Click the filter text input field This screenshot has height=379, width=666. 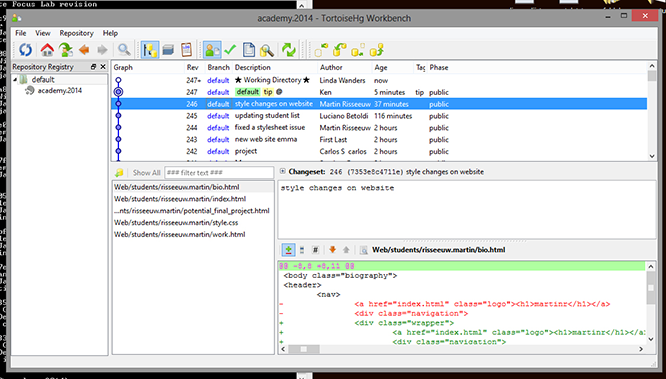[x=219, y=173]
